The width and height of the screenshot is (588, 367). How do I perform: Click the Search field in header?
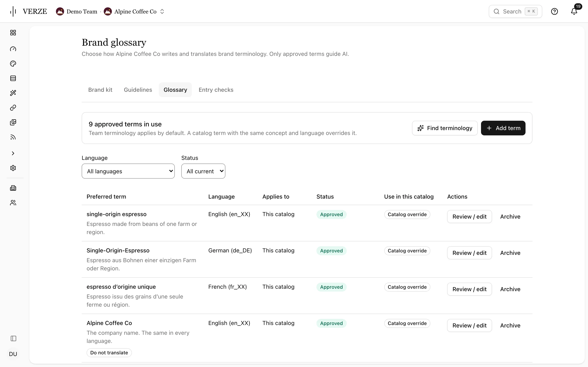[515, 11]
